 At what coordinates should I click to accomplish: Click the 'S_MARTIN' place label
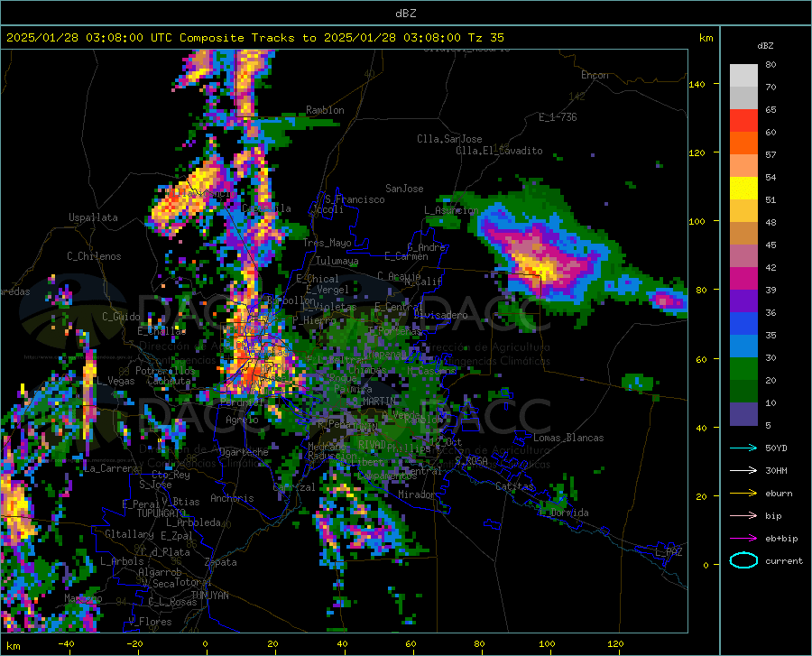(374, 402)
